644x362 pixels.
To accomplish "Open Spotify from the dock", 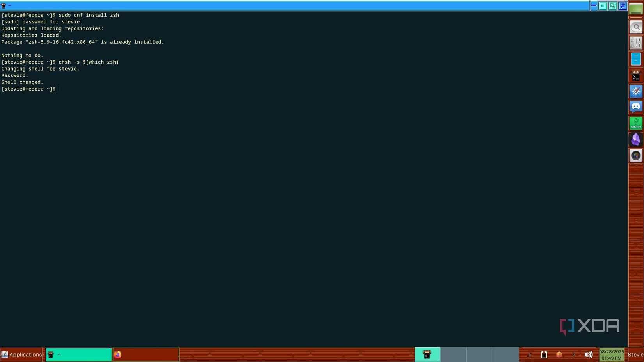I will point(635,123).
